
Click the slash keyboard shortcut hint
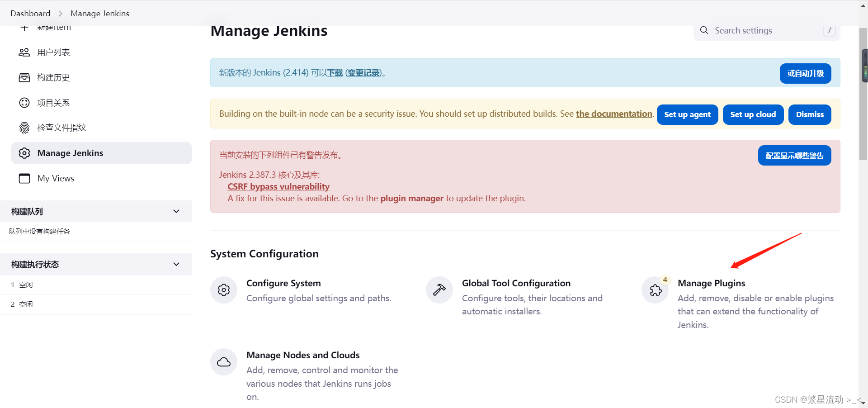(829, 30)
